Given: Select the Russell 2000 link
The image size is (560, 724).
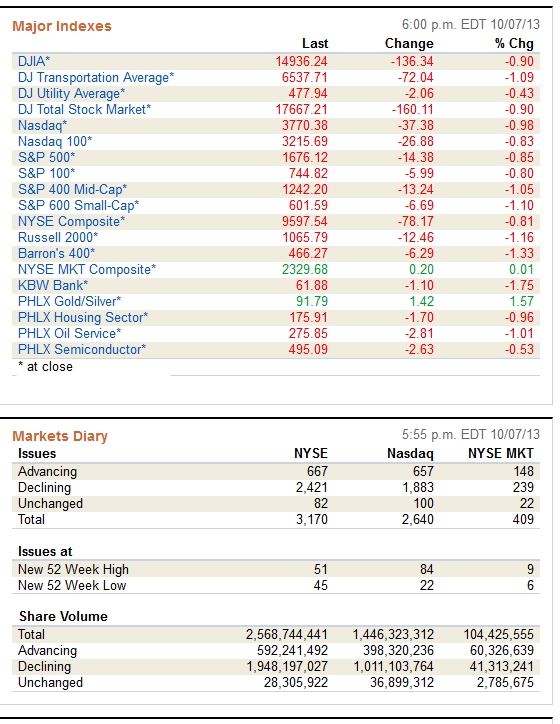Looking at the screenshot, I should [x=58, y=237].
